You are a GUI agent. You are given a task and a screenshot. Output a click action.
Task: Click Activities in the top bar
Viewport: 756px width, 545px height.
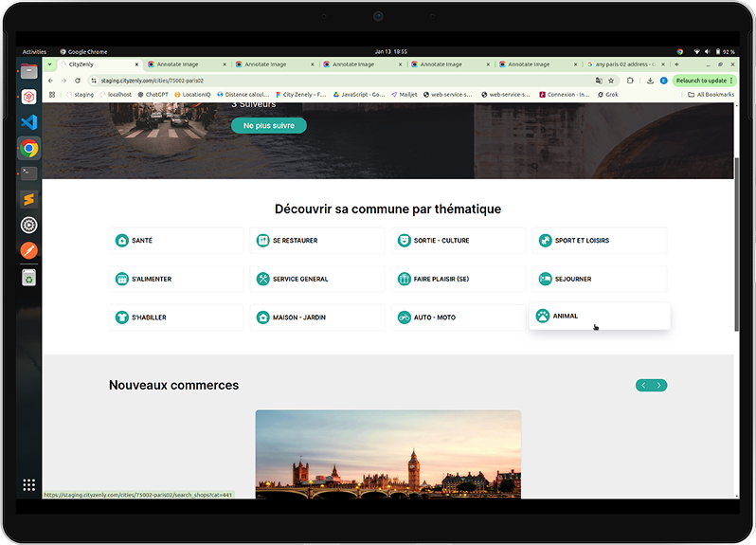tap(34, 51)
